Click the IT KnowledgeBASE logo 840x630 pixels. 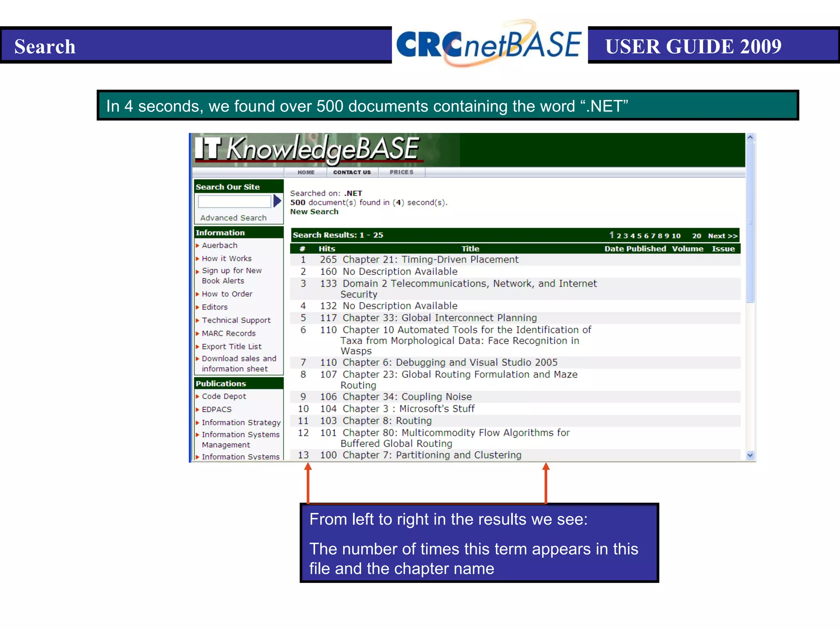pyautogui.click(x=307, y=149)
